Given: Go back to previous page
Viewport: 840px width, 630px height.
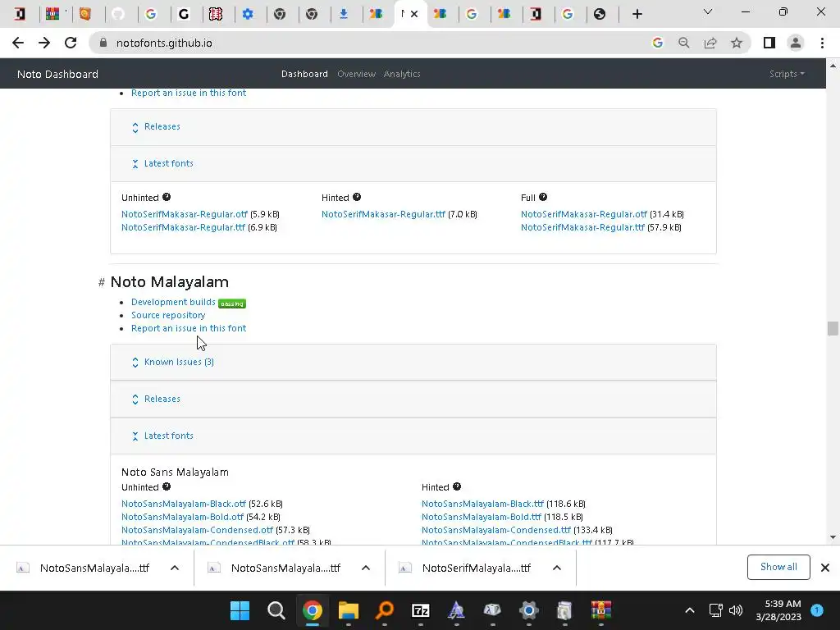Looking at the screenshot, I should point(18,43).
